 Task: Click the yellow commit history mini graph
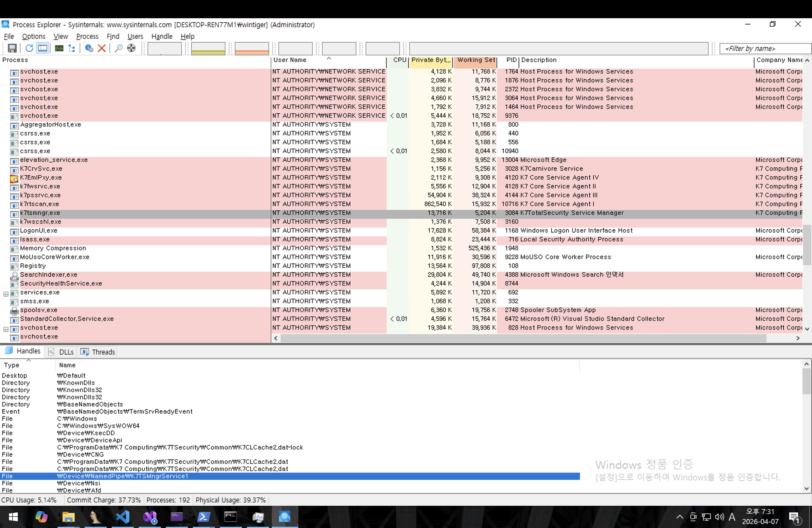(x=208, y=48)
